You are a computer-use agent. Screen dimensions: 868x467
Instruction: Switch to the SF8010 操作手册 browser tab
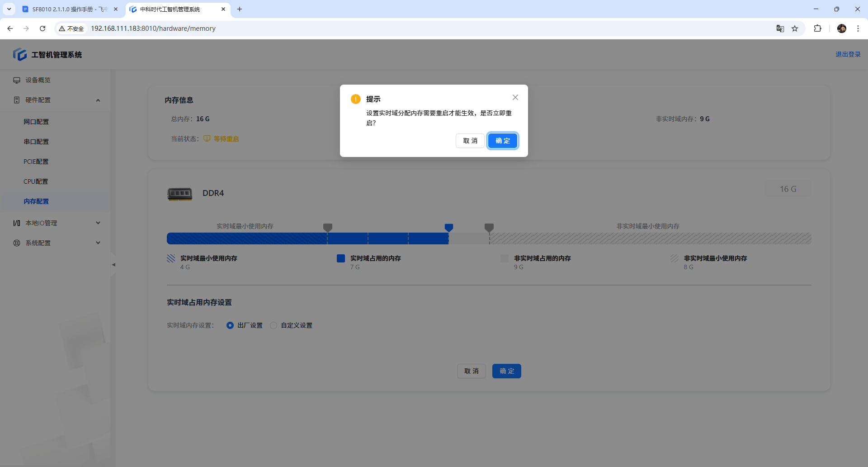point(70,9)
